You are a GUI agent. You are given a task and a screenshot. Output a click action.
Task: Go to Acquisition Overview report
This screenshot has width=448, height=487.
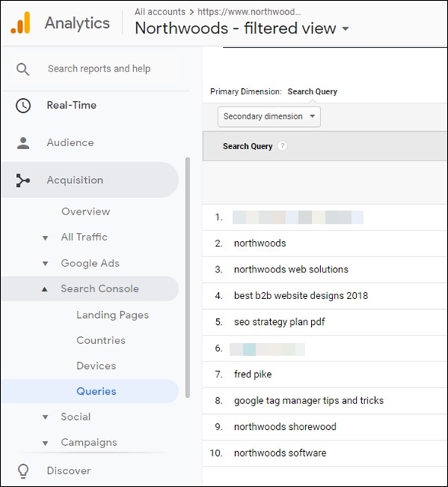[86, 212]
